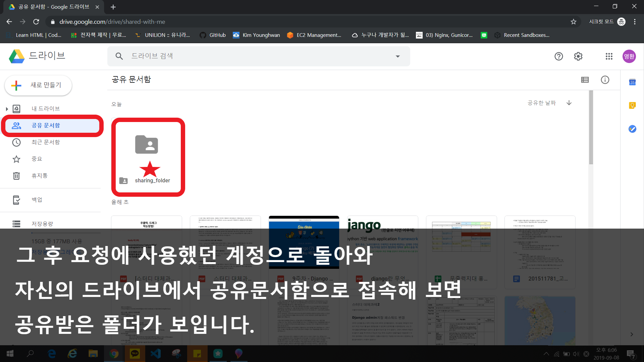This screenshot has width=644, height=362.
Task: Open Chrome from Windows taskbar
Action: pyautogui.click(x=114, y=354)
